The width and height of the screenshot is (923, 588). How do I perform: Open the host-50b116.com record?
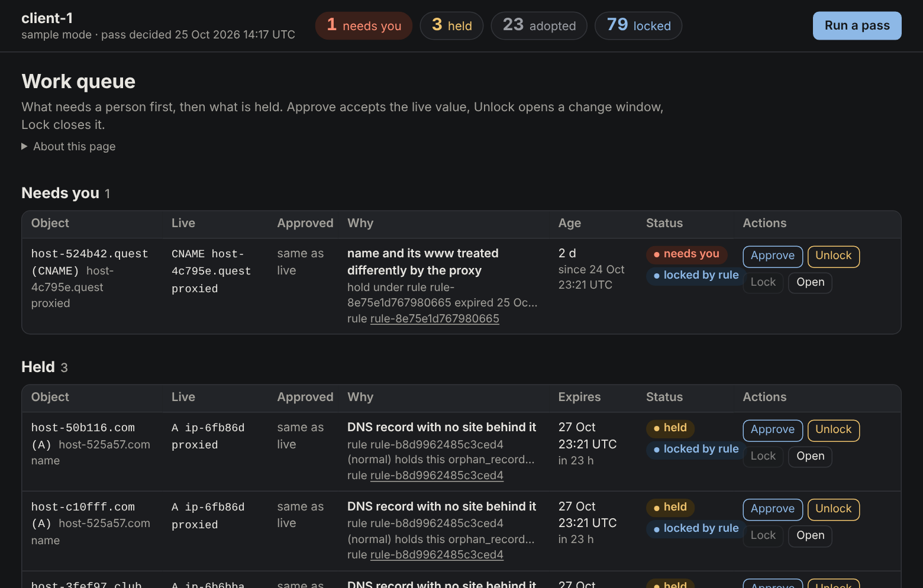(x=810, y=457)
